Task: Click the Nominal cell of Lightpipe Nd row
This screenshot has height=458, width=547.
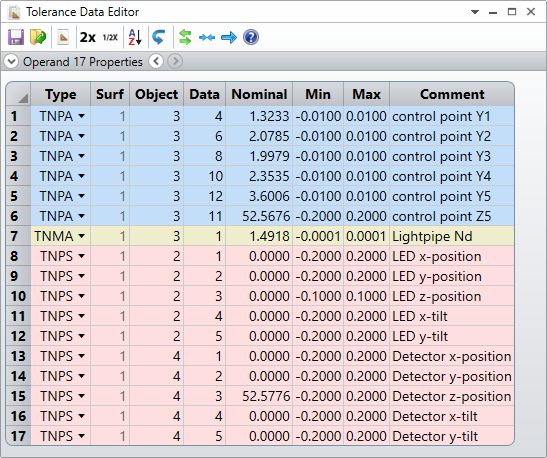Action: tap(259, 236)
